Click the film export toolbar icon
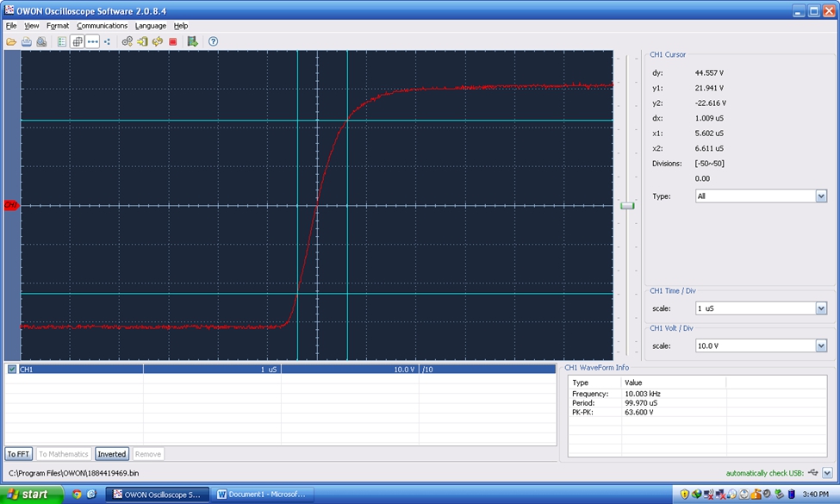The width and height of the screenshot is (840, 504). [192, 41]
